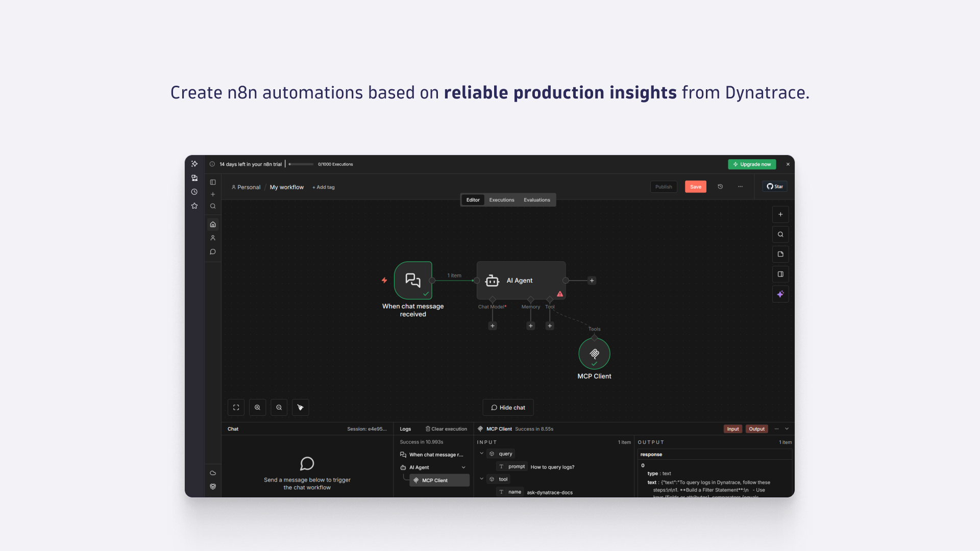The height and width of the screenshot is (551, 980).
Task: Check trial progress on the executions bar
Action: click(x=301, y=164)
